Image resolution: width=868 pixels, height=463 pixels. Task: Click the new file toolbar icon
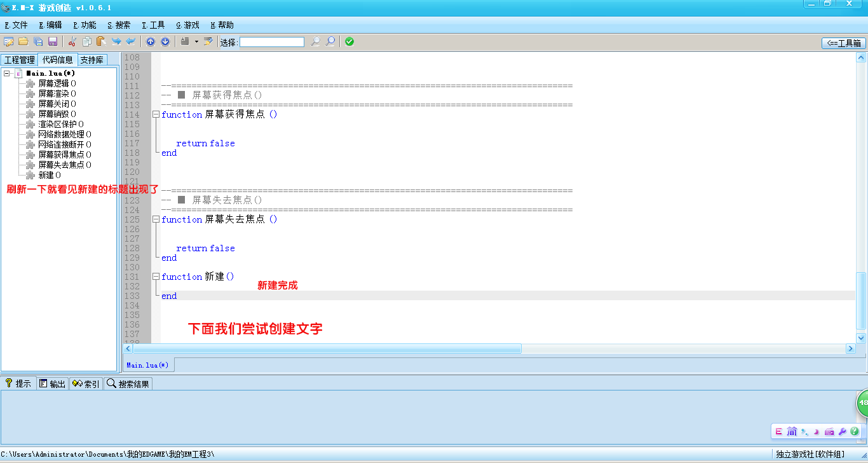[x=8, y=41]
